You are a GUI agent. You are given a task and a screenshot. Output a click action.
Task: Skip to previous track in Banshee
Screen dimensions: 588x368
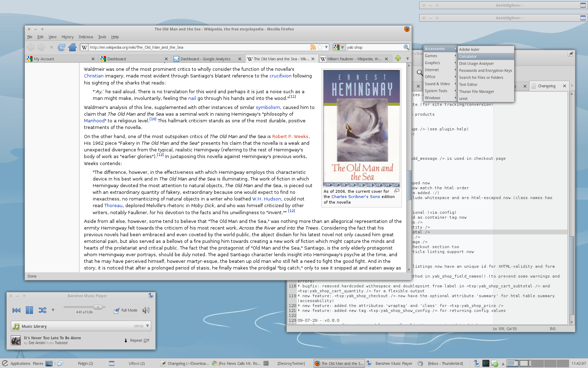coord(16,310)
